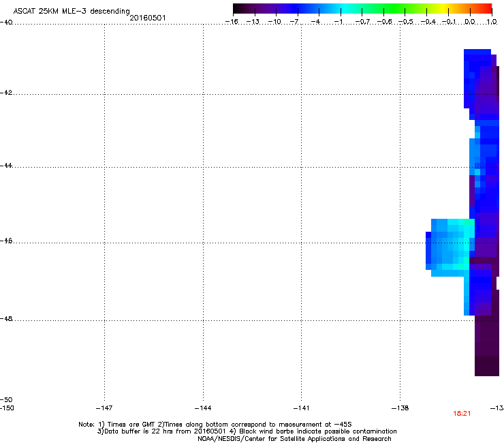504x443 pixels.
Task: Click the dark purple swath below -48
Action: [487, 346]
